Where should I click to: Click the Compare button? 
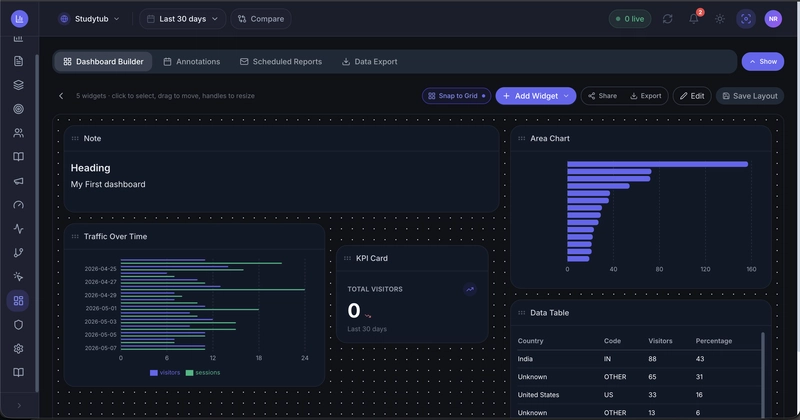tap(261, 19)
